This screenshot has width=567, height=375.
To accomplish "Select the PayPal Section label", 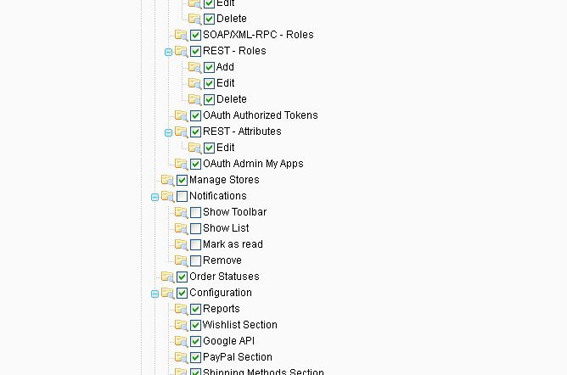I will [x=238, y=357].
